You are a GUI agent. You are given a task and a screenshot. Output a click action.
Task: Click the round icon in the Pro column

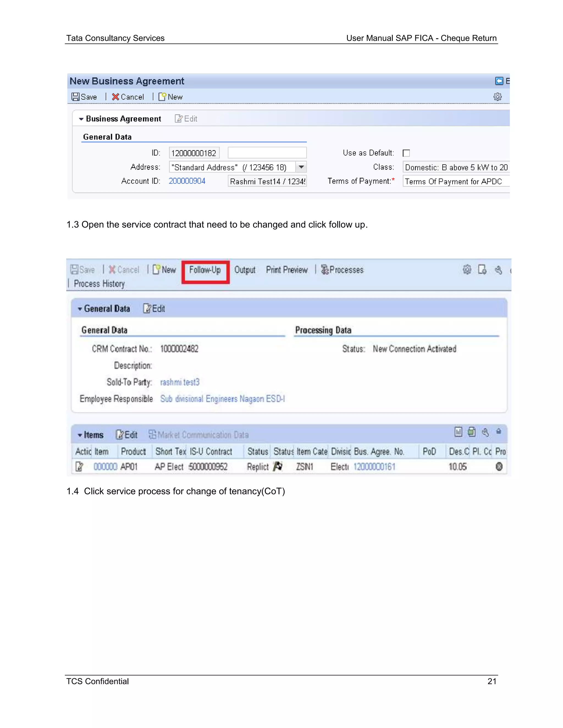[499, 467]
